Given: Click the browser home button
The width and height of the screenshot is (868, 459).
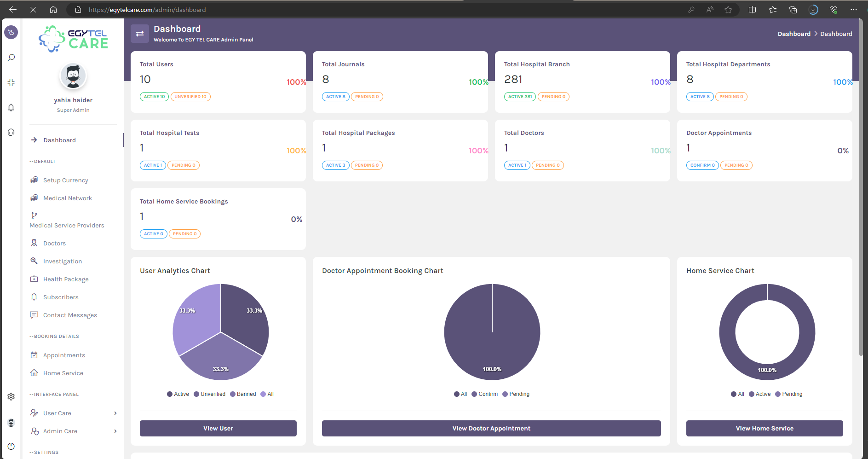Looking at the screenshot, I should [53, 9].
